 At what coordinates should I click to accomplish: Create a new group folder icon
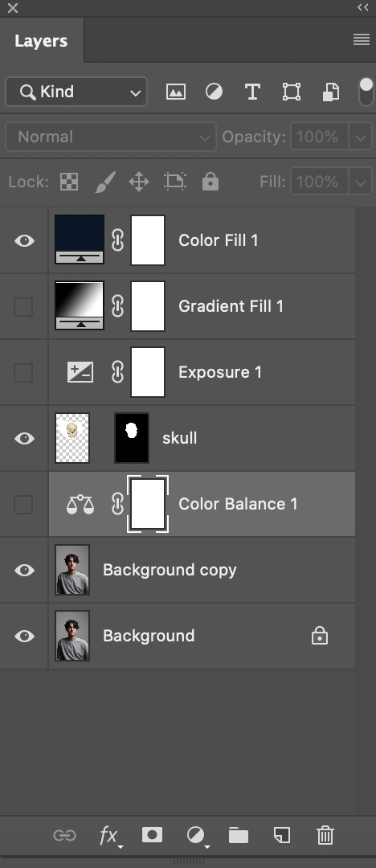pyautogui.click(x=239, y=835)
